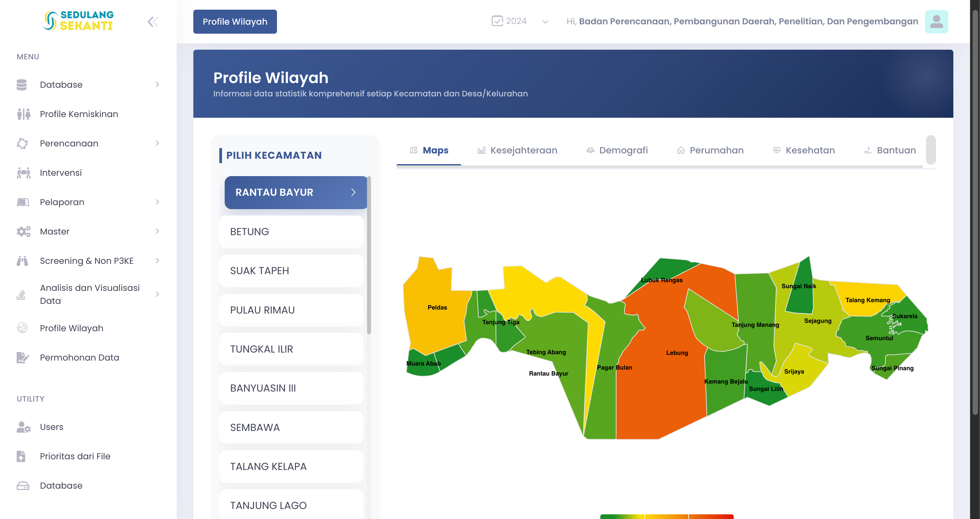The height and width of the screenshot is (519, 980).
Task: Collapse sidebar with double-chevron icon
Action: (x=153, y=22)
